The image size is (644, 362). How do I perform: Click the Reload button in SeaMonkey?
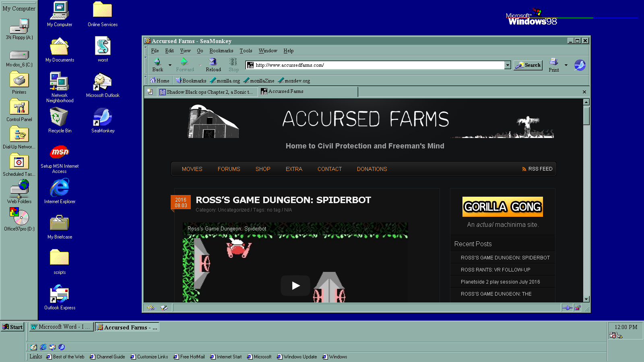point(213,65)
